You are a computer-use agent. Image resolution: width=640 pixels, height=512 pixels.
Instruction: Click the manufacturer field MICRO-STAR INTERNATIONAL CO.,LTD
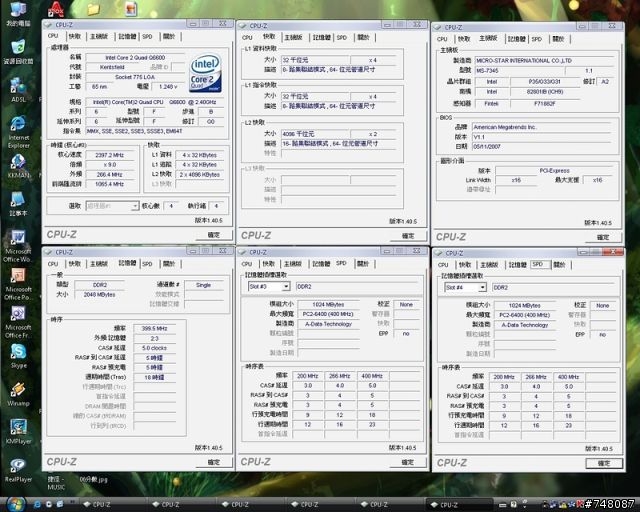(x=544, y=60)
